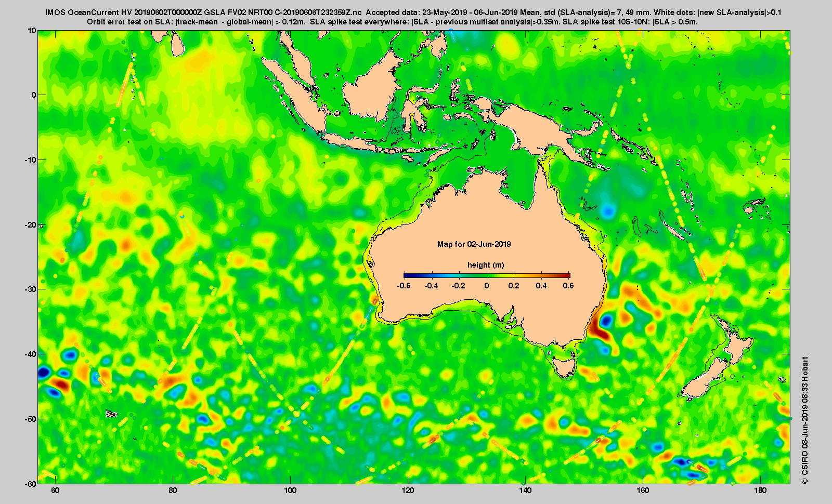This screenshot has height=504, width=832.
Task: Click the latitude label '-20'
Action: (x=30, y=224)
